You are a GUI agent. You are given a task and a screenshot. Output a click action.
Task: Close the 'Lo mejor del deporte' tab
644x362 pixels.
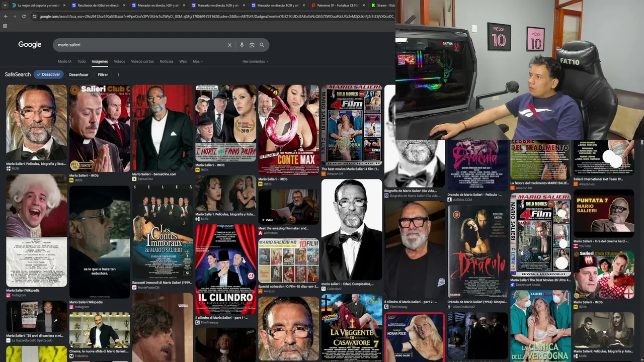coord(64,5)
